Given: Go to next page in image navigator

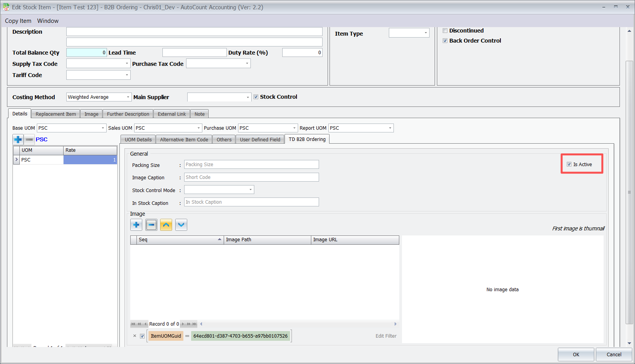Looking at the screenshot, I should (x=188, y=324).
